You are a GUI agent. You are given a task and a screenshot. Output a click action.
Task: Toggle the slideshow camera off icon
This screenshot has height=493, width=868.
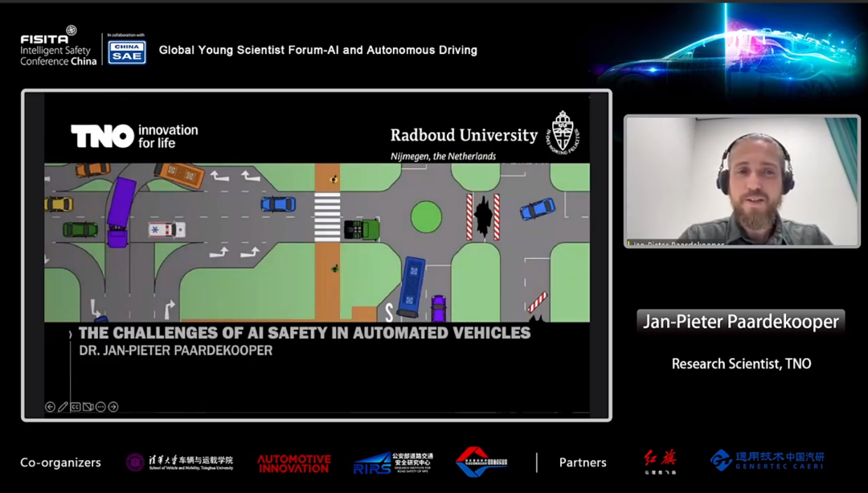(88, 407)
